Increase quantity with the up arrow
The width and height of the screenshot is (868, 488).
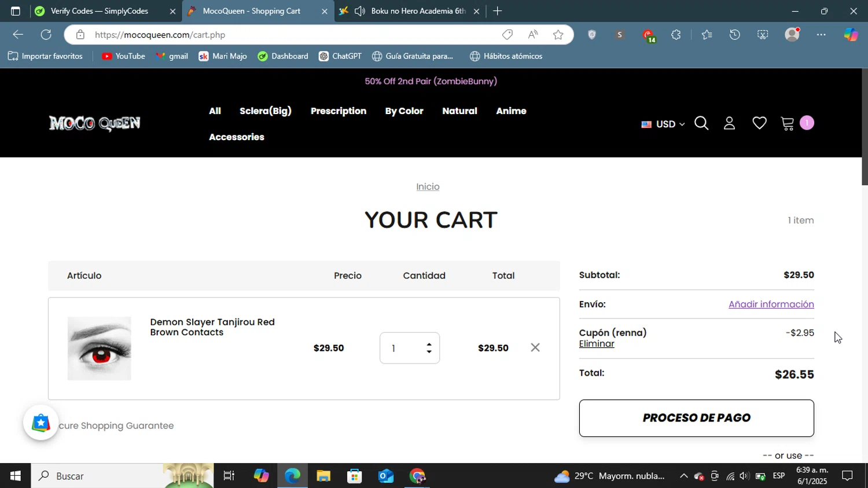point(429,344)
